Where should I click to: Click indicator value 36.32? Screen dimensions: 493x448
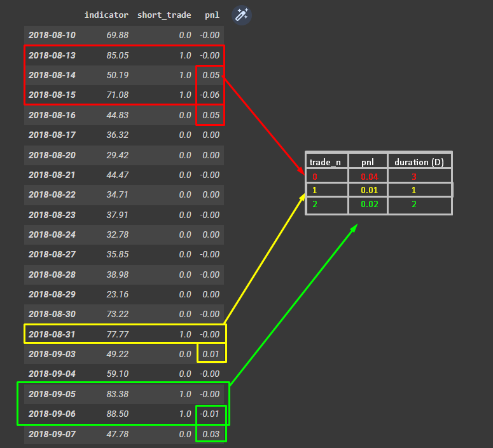(118, 135)
